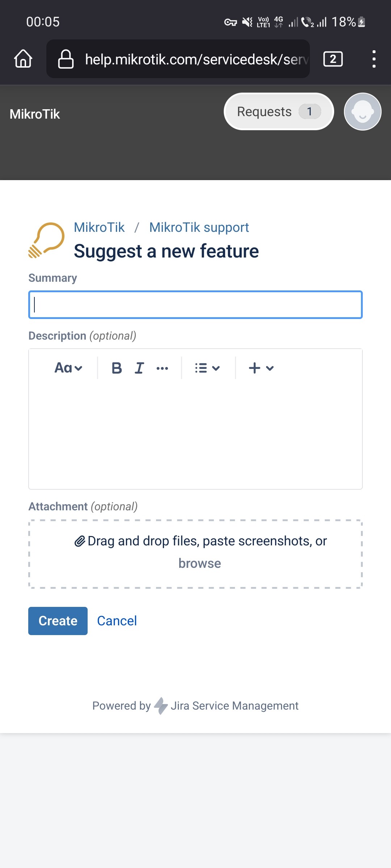
Task: Focus the Summary input field
Action: (195, 305)
